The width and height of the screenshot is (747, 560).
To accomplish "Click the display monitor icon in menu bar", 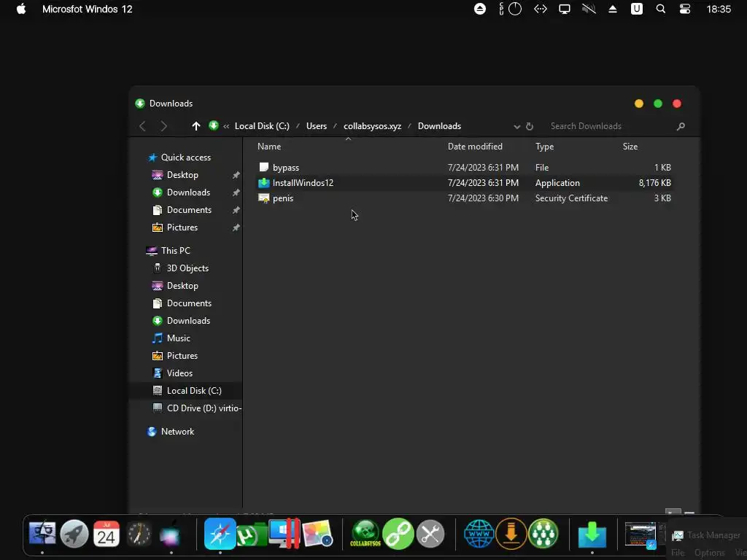I will (565, 9).
